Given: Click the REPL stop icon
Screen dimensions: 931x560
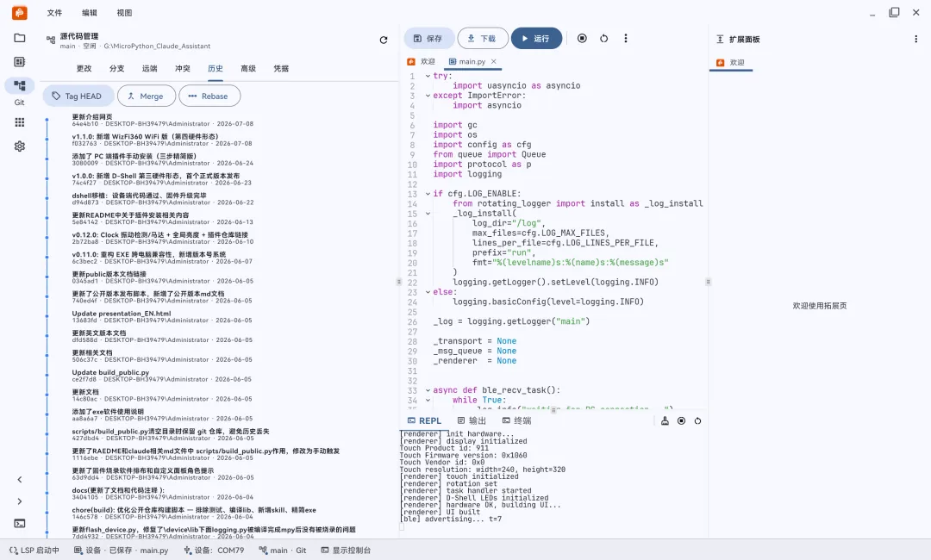Looking at the screenshot, I should click(x=682, y=420).
